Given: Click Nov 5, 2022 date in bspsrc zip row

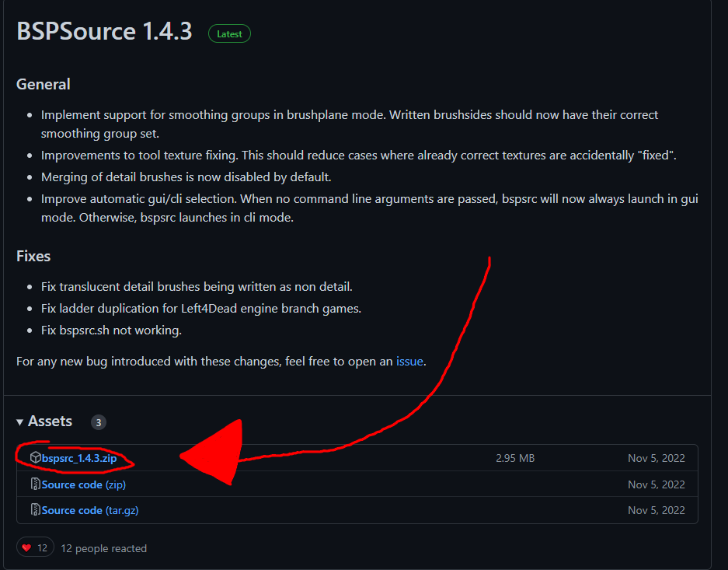Looking at the screenshot, I should pyautogui.click(x=656, y=458).
